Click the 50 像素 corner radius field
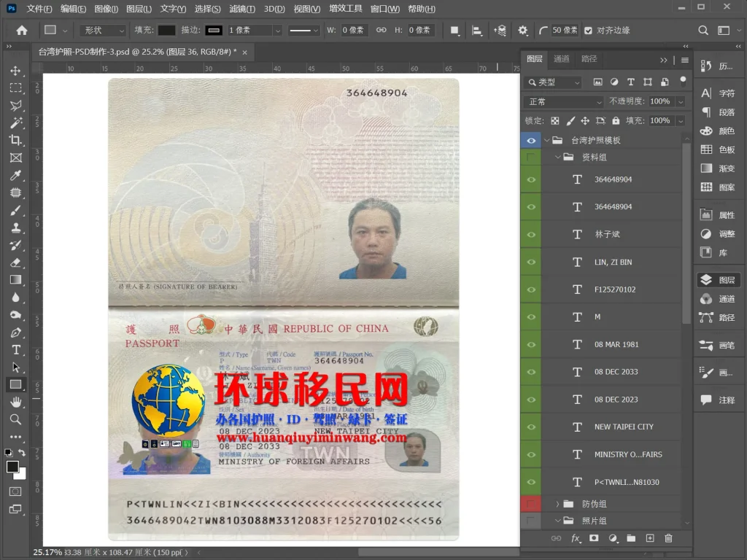The image size is (747, 560). (565, 31)
